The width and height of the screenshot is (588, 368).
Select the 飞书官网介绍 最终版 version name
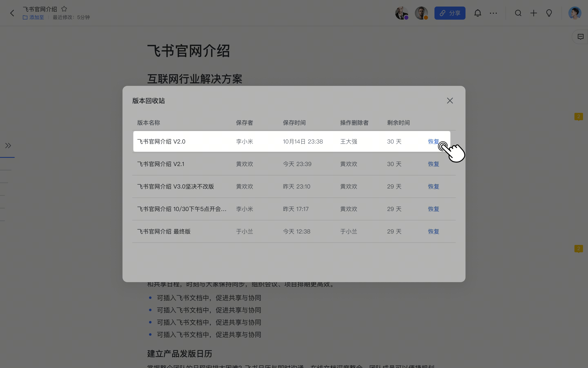tap(164, 231)
